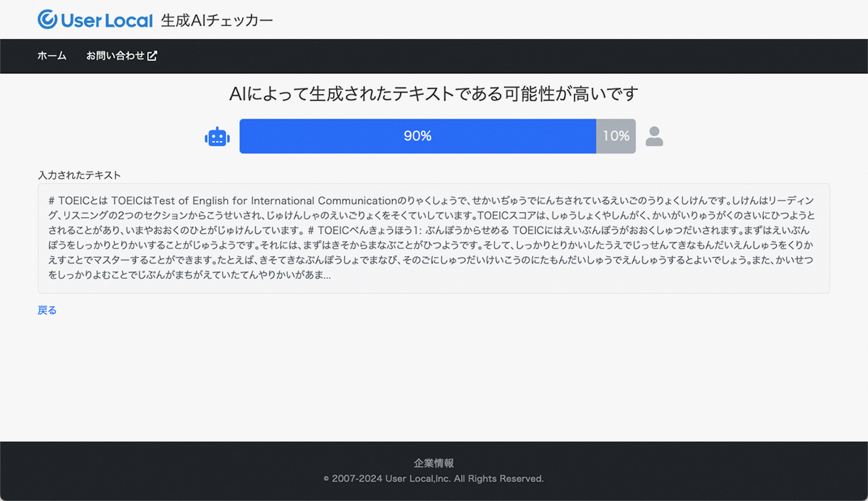The height and width of the screenshot is (501, 868).
Task: Open the ホーム navigation item
Action: (52, 56)
